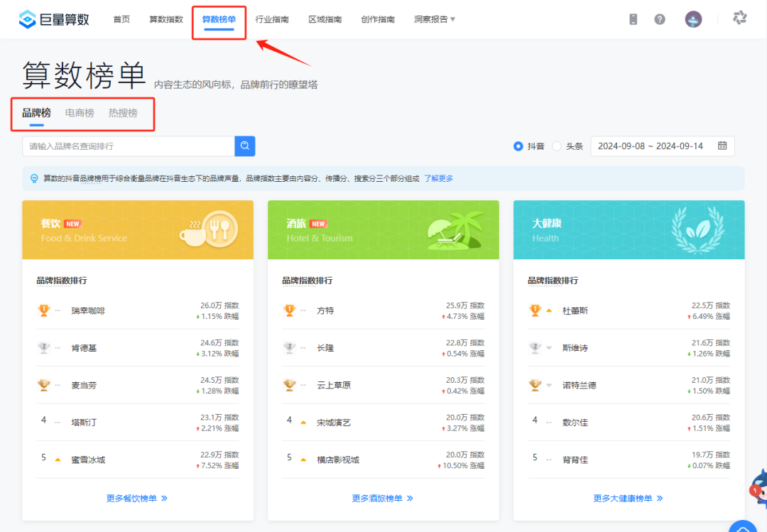Click the lightbulb tip icon
Screen dimensions: 767x532
tap(33, 178)
